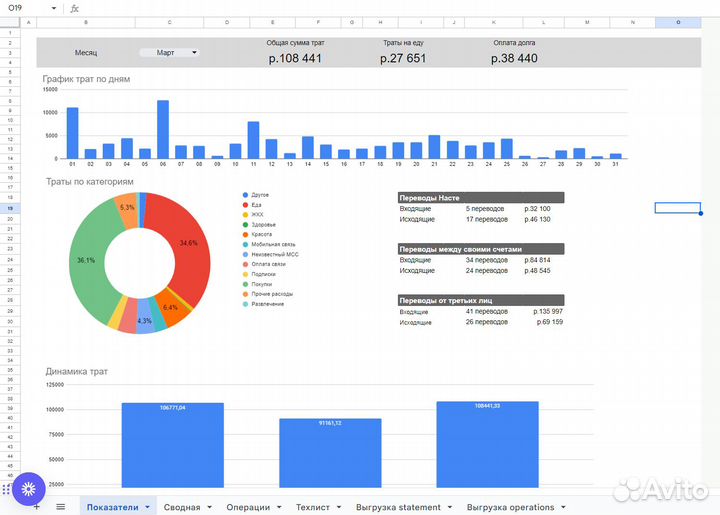Click the 106771,04 bar in Динамика трат

(173, 445)
